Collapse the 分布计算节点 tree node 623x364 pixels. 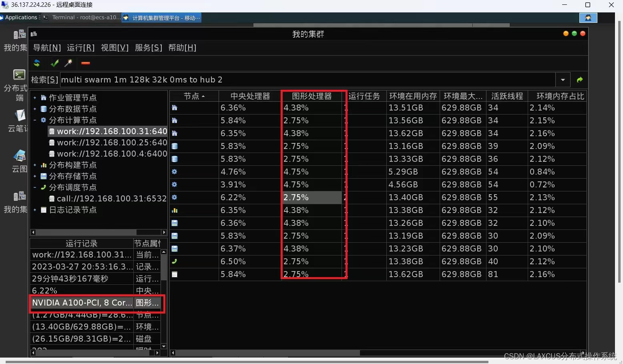(35, 120)
